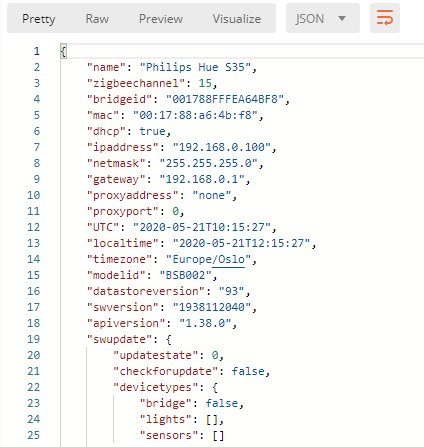Switch to the Raw tab

click(x=97, y=19)
